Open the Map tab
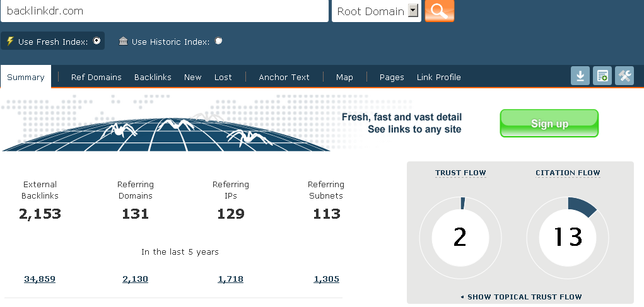This screenshot has width=644, height=307. click(344, 77)
